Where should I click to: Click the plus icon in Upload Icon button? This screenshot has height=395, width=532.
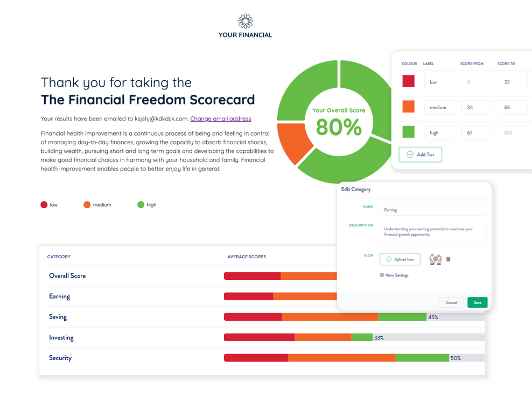click(x=388, y=259)
